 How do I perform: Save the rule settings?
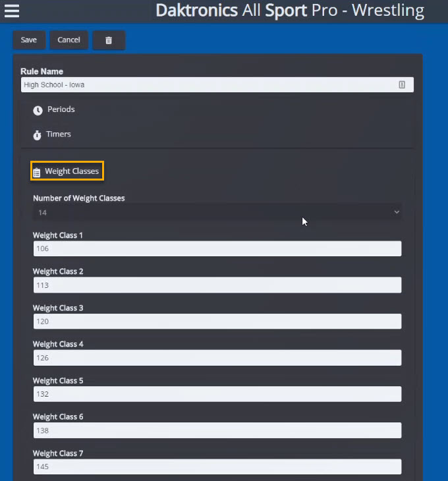(x=29, y=40)
